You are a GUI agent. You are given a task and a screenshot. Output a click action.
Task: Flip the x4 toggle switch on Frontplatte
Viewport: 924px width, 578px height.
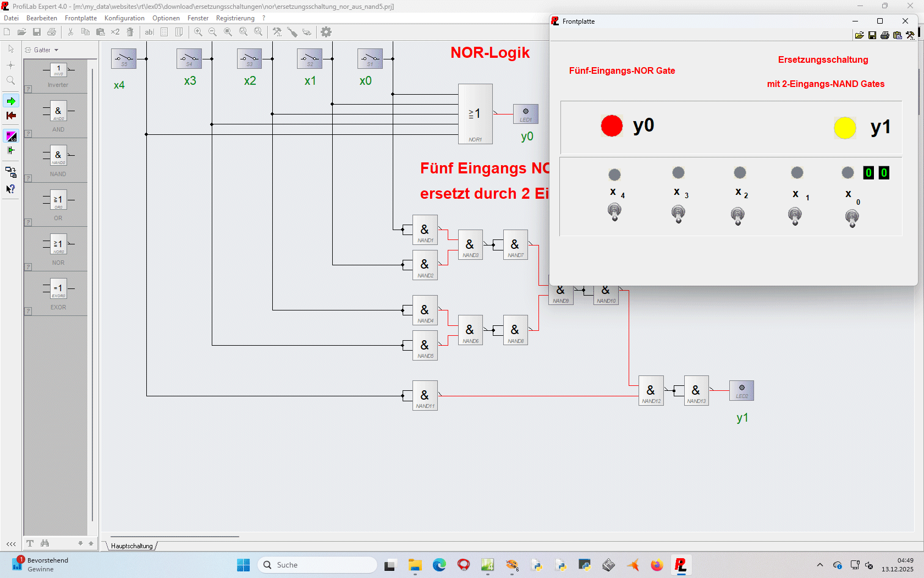click(x=614, y=212)
